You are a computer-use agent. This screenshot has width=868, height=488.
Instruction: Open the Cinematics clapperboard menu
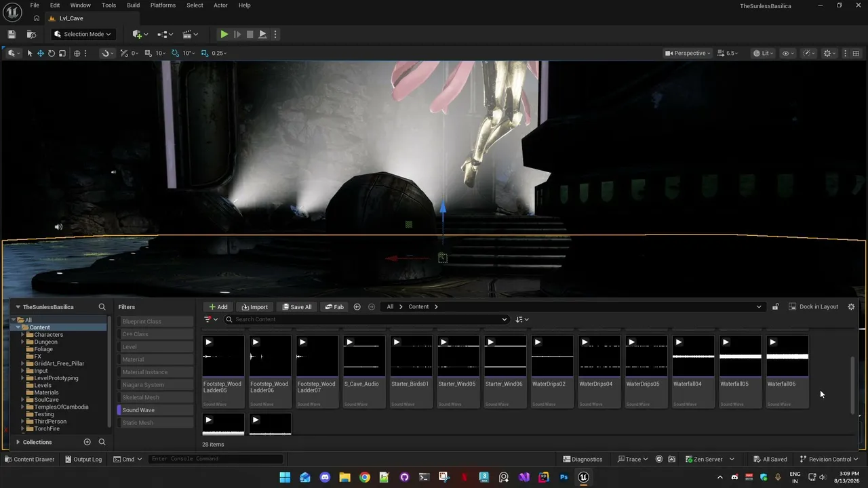coord(189,34)
